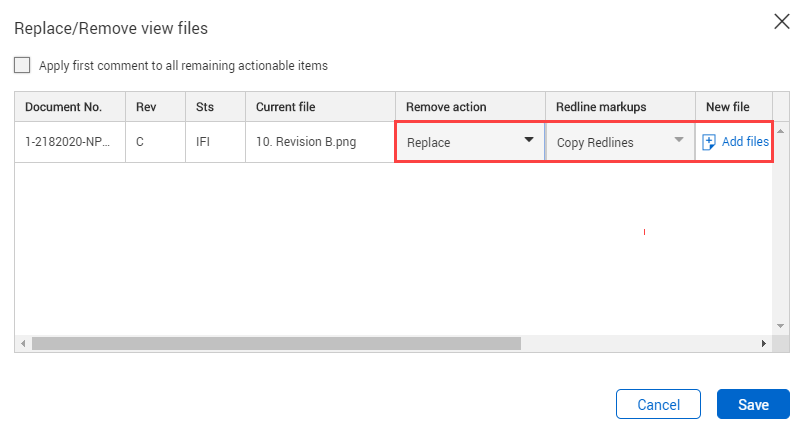Cancel the replace/remove dialog
Viewport: 805px width, 434px height.
658,404
